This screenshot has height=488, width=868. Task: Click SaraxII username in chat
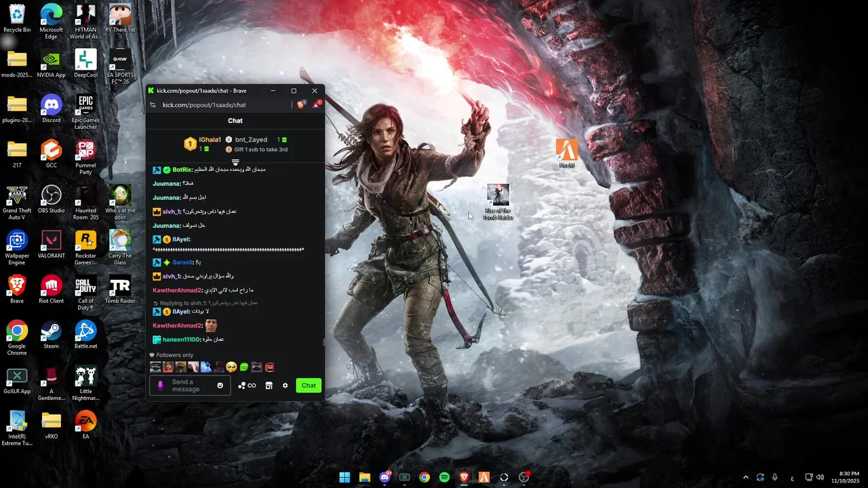point(183,262)
